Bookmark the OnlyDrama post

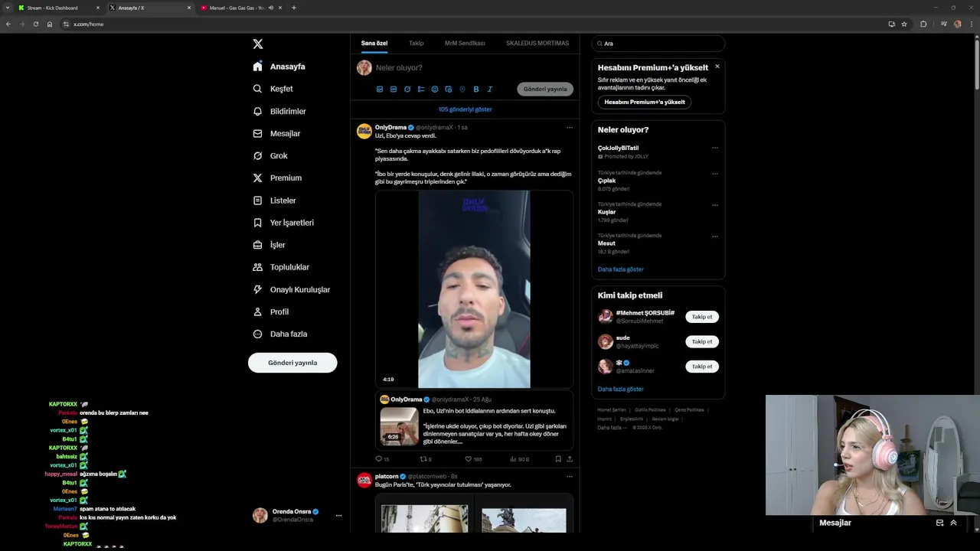pos(558,459)
